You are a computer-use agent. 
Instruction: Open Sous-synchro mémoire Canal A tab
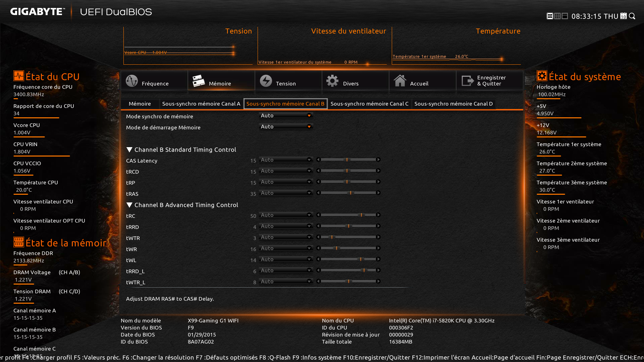coord(201,104)
